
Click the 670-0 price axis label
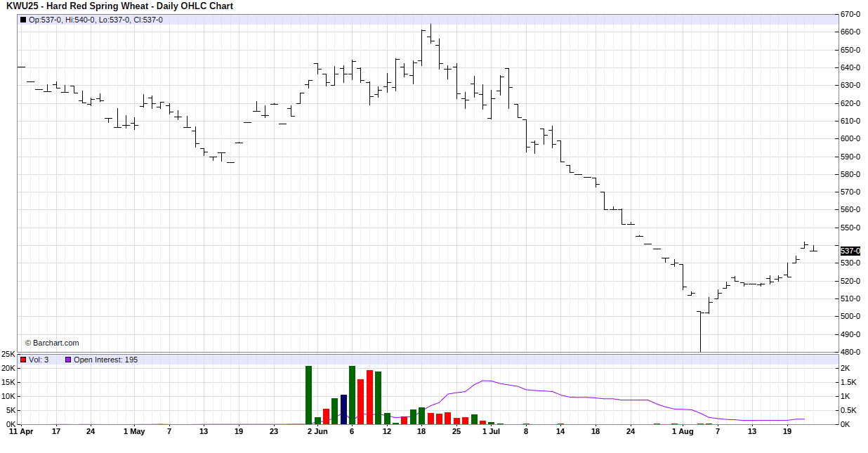(x=850, y=15)
